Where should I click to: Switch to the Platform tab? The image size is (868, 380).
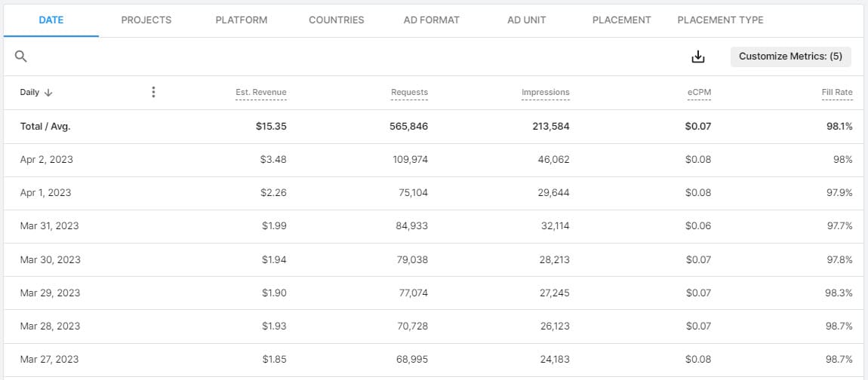241,20
